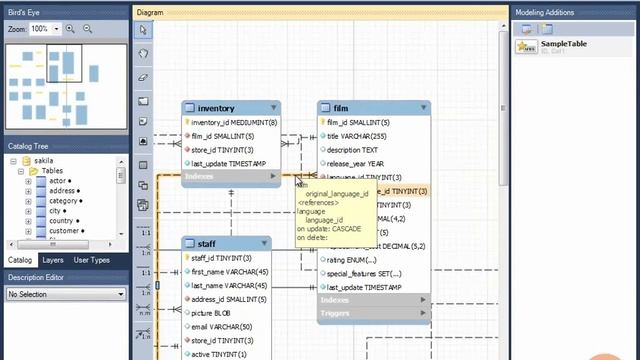
Task: Choose the new table tool
Action: 143,165
